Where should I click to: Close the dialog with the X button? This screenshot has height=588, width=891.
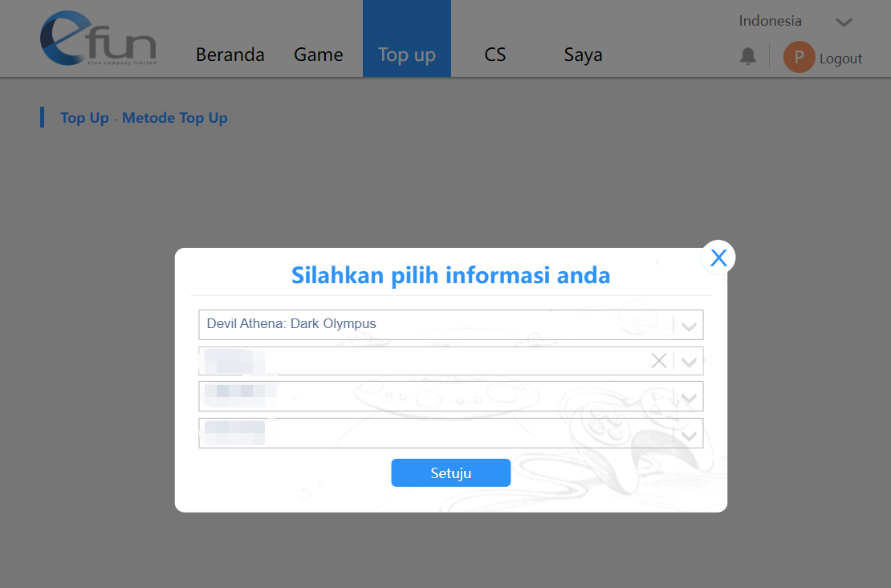[718, 258]
